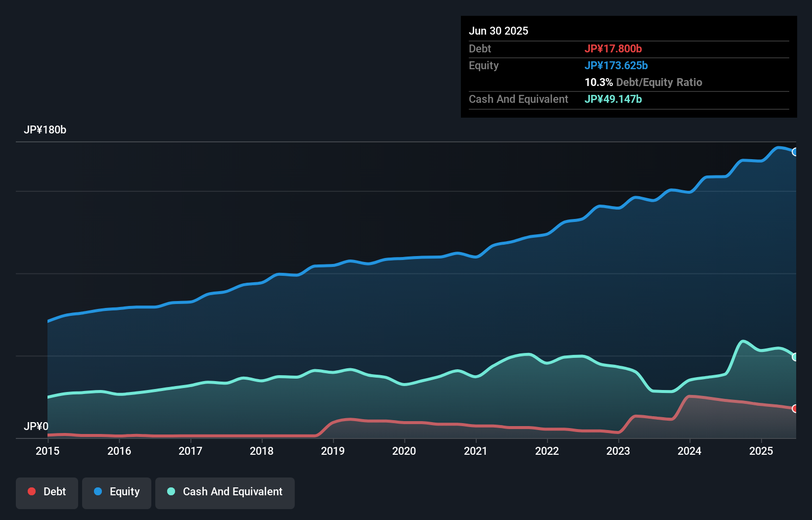Viewport: 812px width, 520px height.
Task: Click the red Debt legend dot icon
Action: click(31, 491)
